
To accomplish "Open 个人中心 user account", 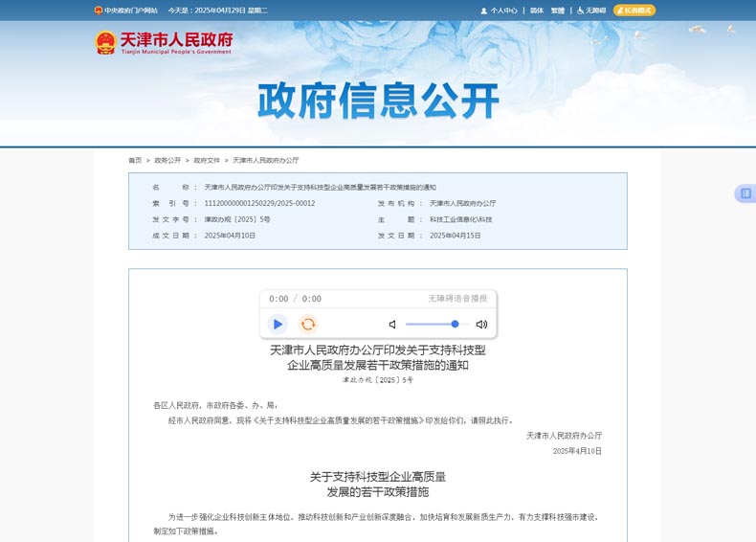I will coord(499,11).
